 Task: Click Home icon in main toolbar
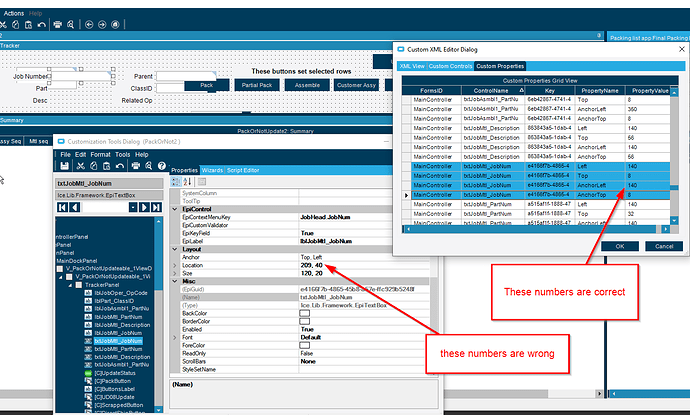tap(115, 25)
